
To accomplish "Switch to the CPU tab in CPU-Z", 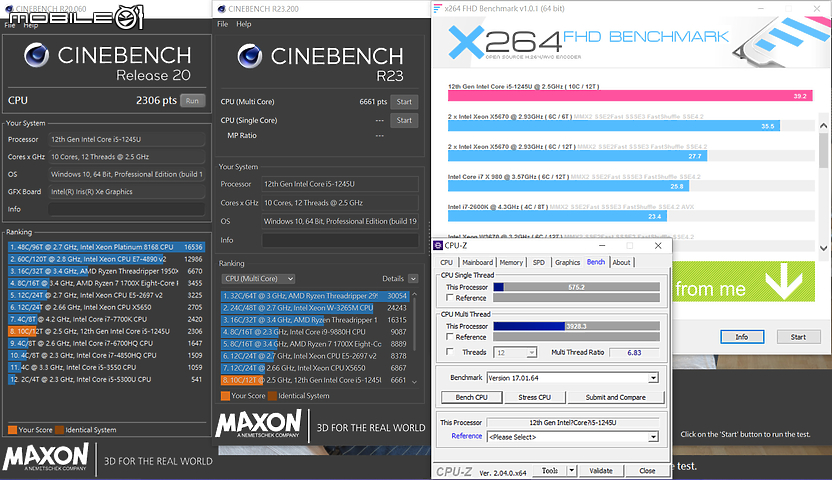I will click(x=446, y=262).
